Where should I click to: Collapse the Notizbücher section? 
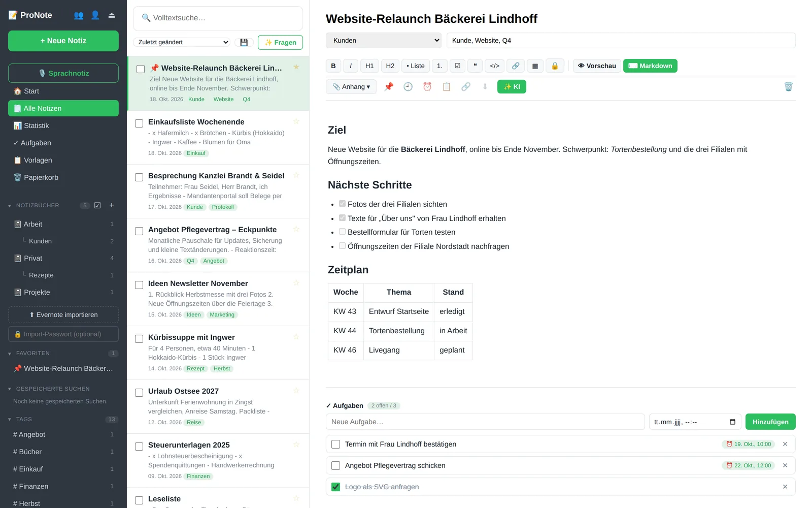pyautogui.click(x=10, y=206)
